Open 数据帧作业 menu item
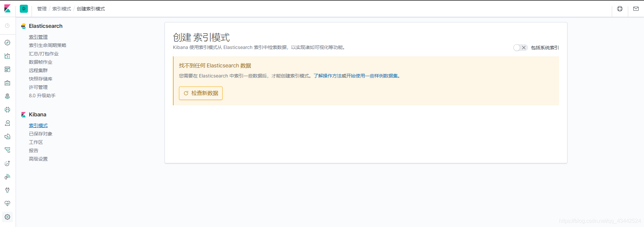The width and height of the screenshot is (644, 227). pos(41,62)
